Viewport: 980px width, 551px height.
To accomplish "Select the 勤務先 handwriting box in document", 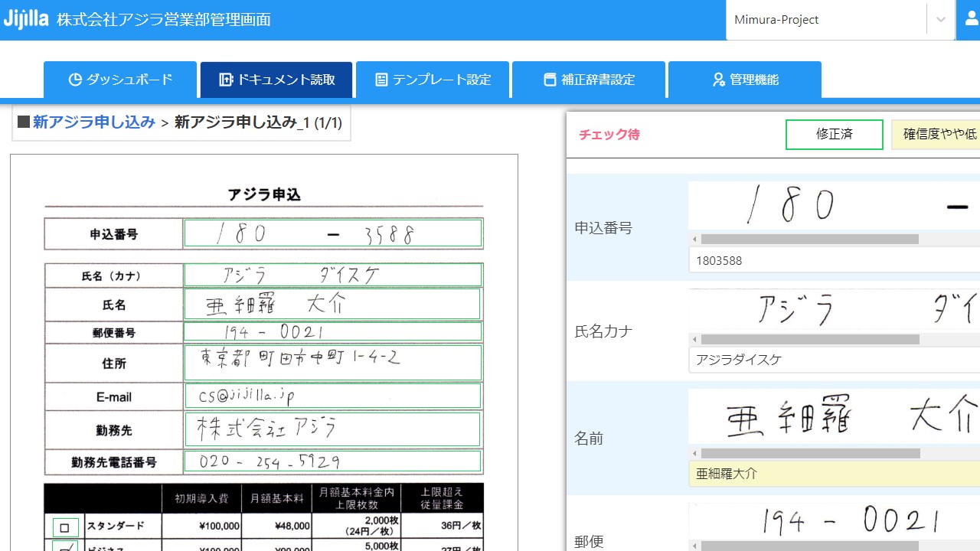I will pos(332,429).
